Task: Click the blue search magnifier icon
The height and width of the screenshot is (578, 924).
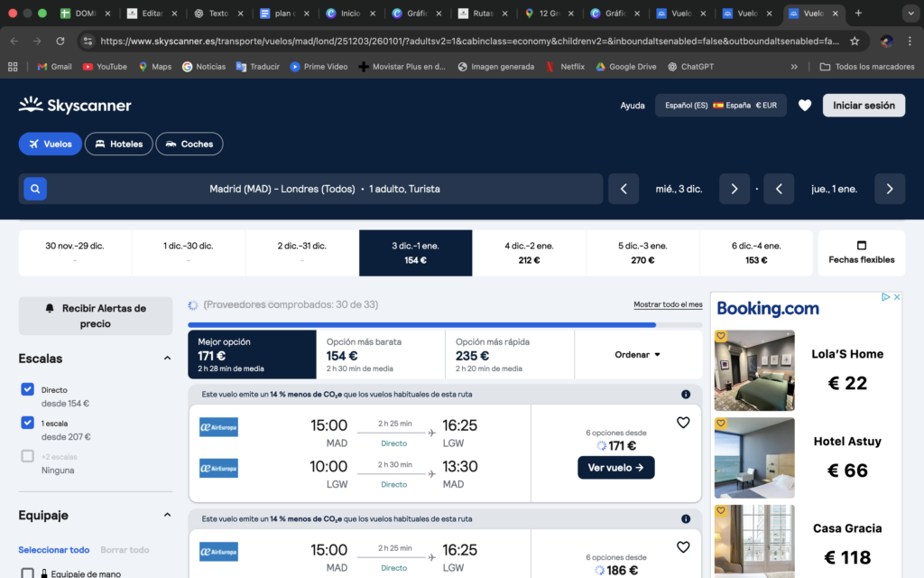Action: click(34, 189)
